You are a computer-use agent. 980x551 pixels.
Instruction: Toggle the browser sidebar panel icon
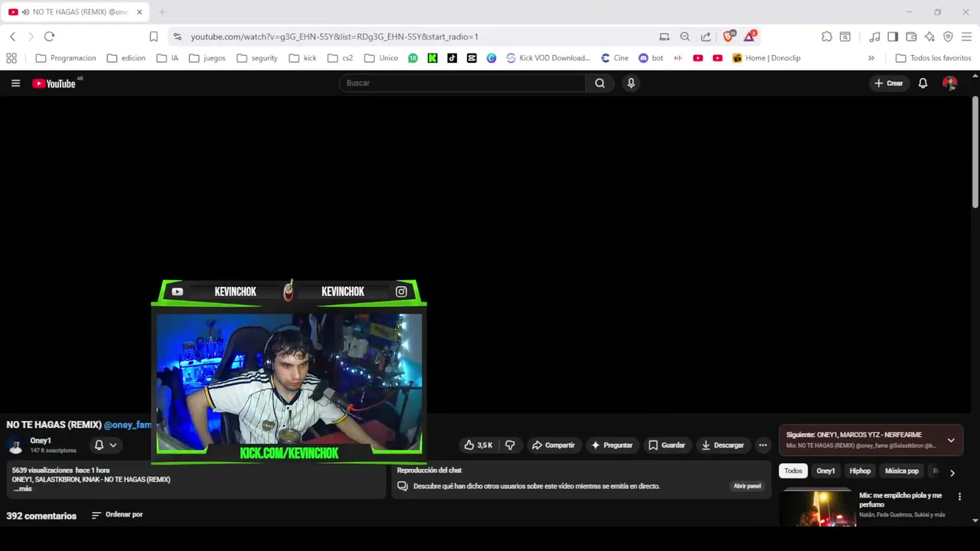(893, 37)
